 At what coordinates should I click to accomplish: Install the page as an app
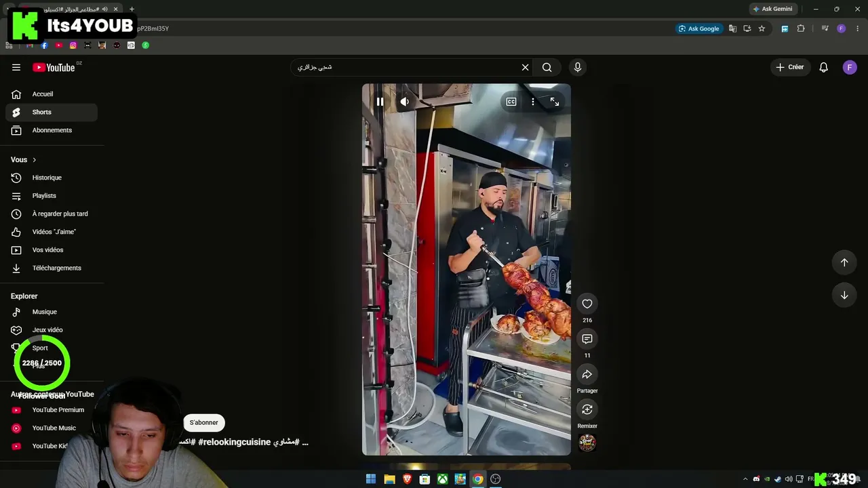tap(747, 28)
